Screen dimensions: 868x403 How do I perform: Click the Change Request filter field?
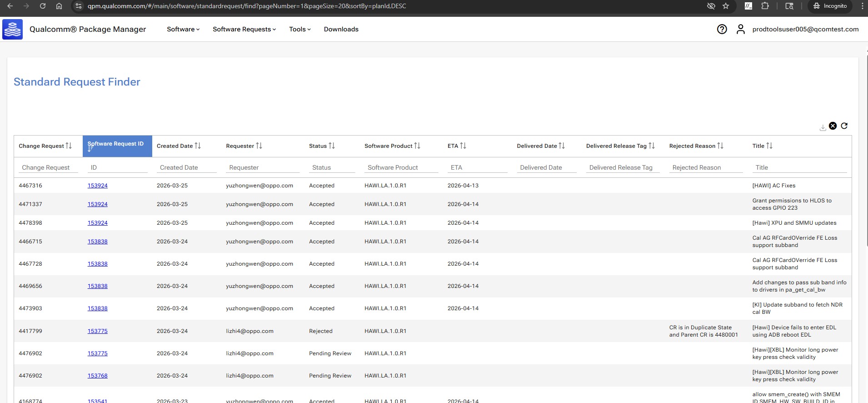pyautogui.click(x=48, y=167)
